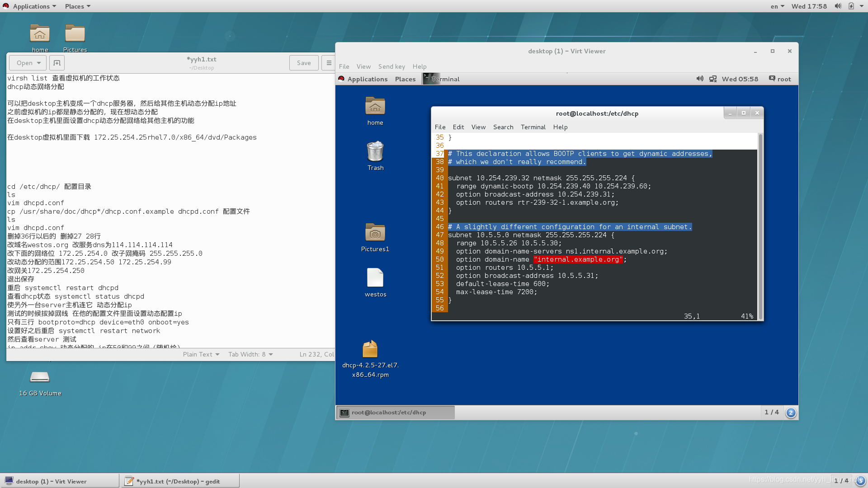
Task: Open the 16 GB Volume drive icon
Action: 40,377
